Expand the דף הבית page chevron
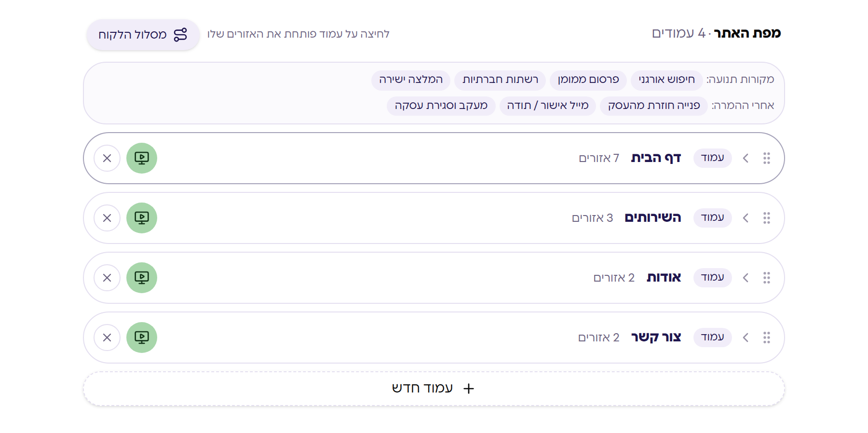Screen dimensions: 868x433 pos(746,158)
